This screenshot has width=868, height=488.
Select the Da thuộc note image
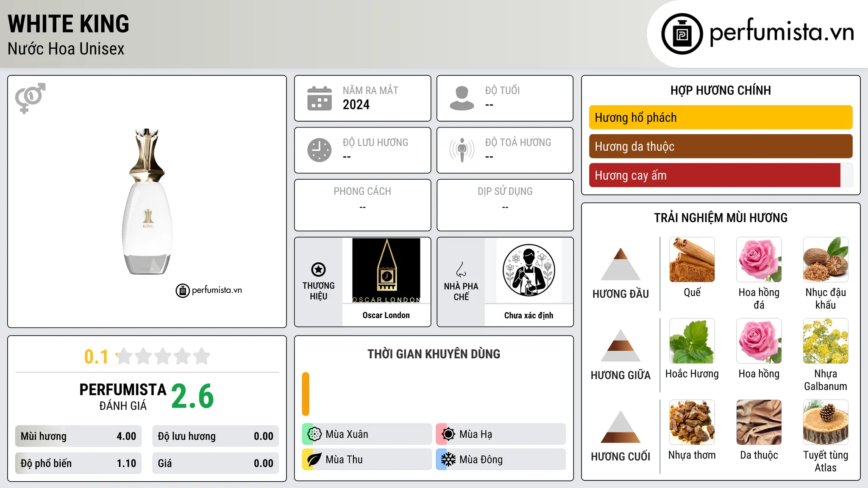click(x=759, y=422)
